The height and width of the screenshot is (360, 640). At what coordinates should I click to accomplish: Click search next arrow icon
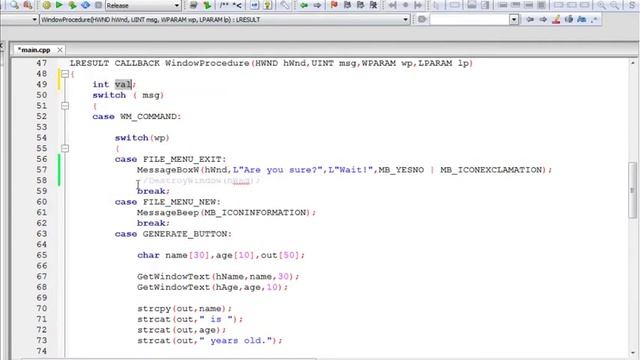point(543,19)
